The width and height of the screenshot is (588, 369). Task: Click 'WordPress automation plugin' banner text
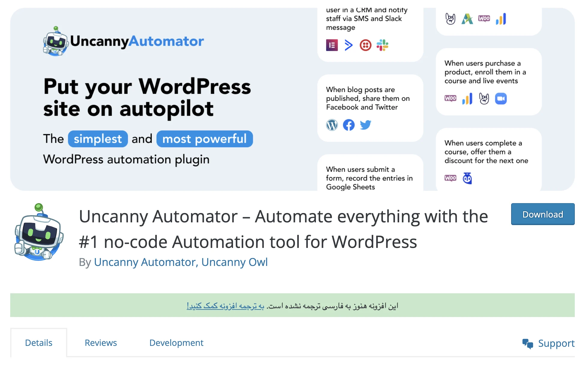126,159
